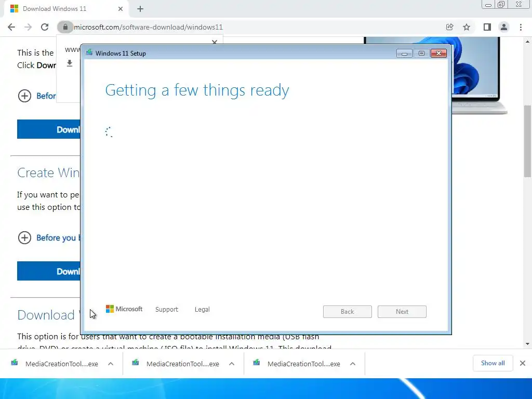Click Getting a few things ready heading

(197, 90)
